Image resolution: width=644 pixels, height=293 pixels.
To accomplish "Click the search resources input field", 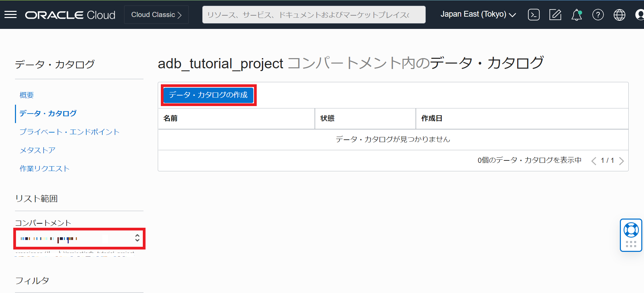I will 313,15.
